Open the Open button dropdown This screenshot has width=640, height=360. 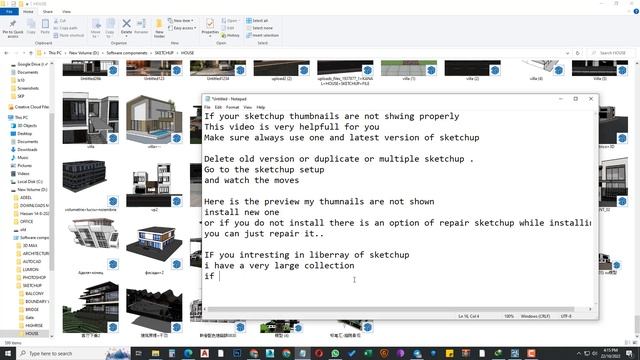[230, 20]
